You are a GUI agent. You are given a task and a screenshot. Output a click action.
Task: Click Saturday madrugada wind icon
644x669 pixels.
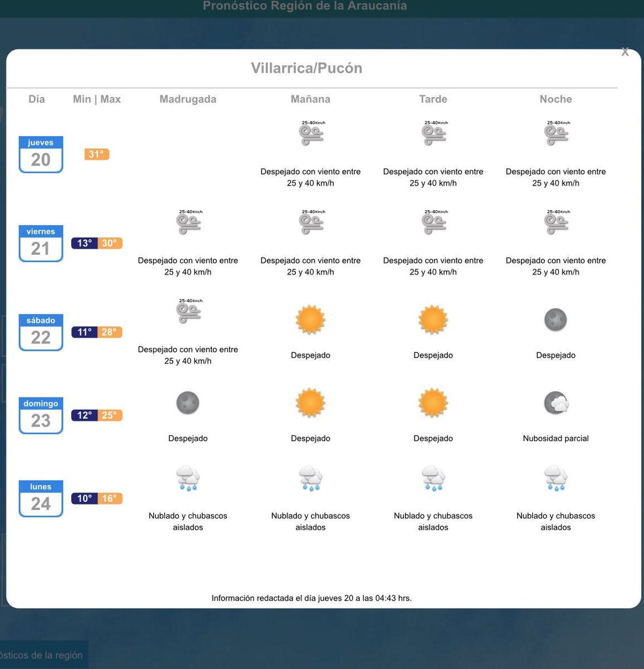pos(189,311)
